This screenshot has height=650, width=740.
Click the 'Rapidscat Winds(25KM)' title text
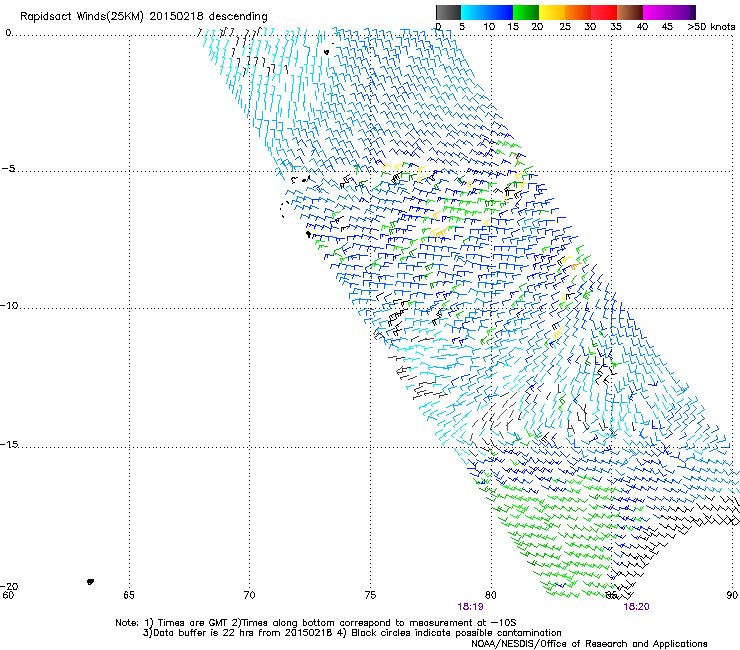point(82,17)
